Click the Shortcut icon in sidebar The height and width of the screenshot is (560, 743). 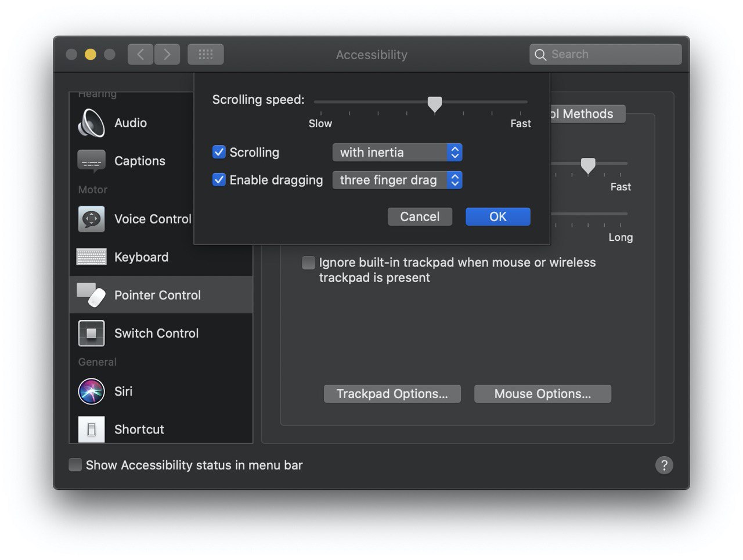point(91,429)
